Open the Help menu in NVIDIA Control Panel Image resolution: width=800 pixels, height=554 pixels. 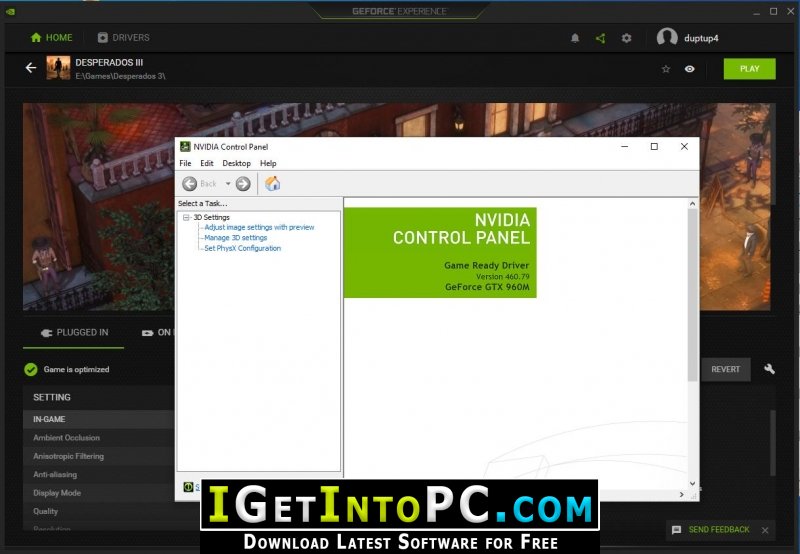pos(268,163)
